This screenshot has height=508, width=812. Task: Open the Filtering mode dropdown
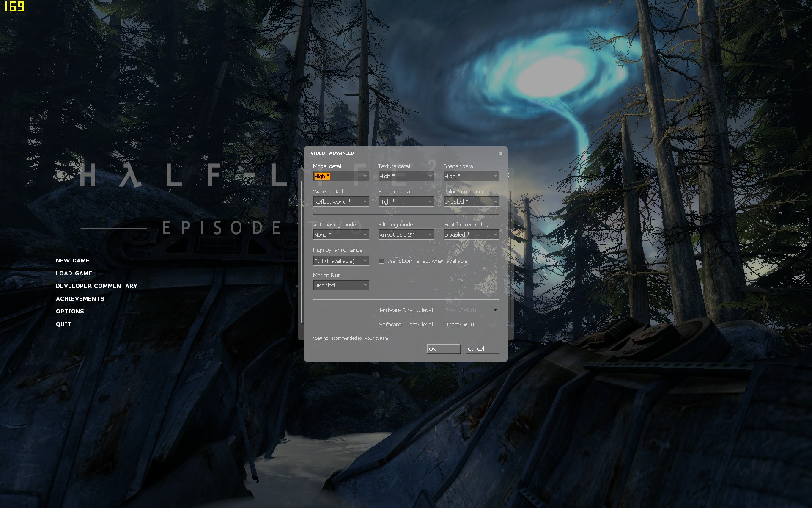coord(406,235)
